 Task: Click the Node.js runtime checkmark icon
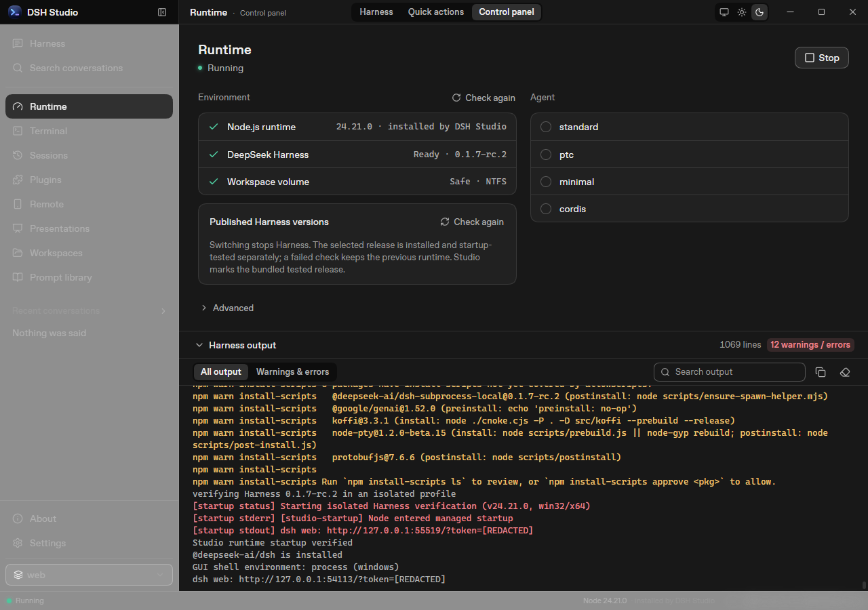coord(214,127)
